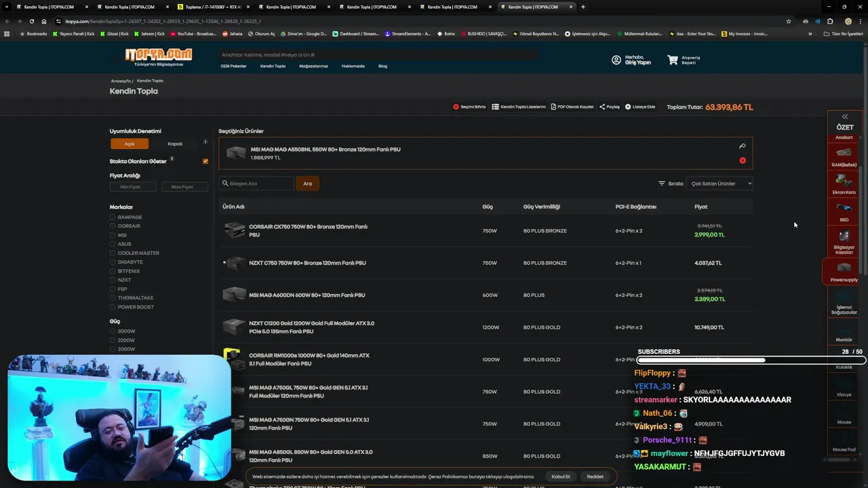Open Mağazalarımız nav item
The height and width of the screenshot is (488, 868).
[313, 66]
